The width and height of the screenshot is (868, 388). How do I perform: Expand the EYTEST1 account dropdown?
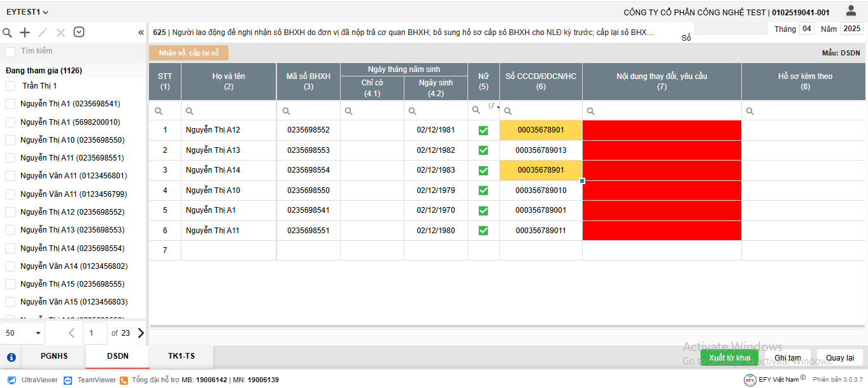[27, 12]
